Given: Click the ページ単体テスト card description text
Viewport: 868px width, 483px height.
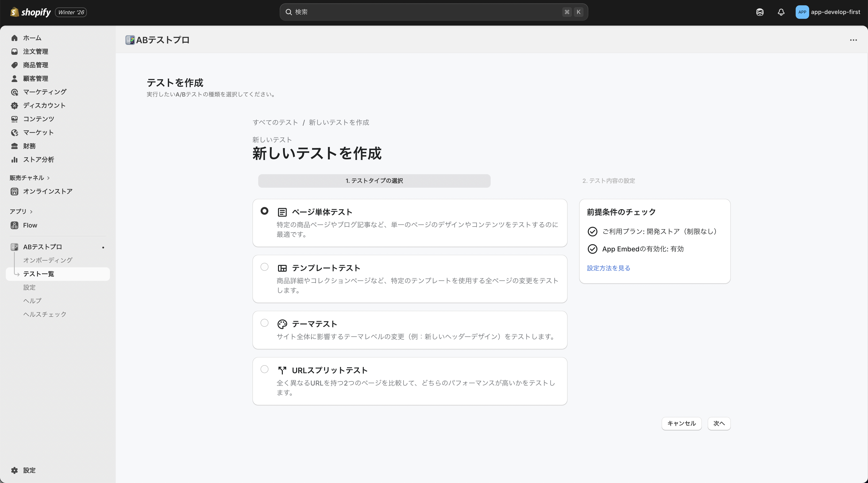Looking at the screenshot, I should 417,229.
